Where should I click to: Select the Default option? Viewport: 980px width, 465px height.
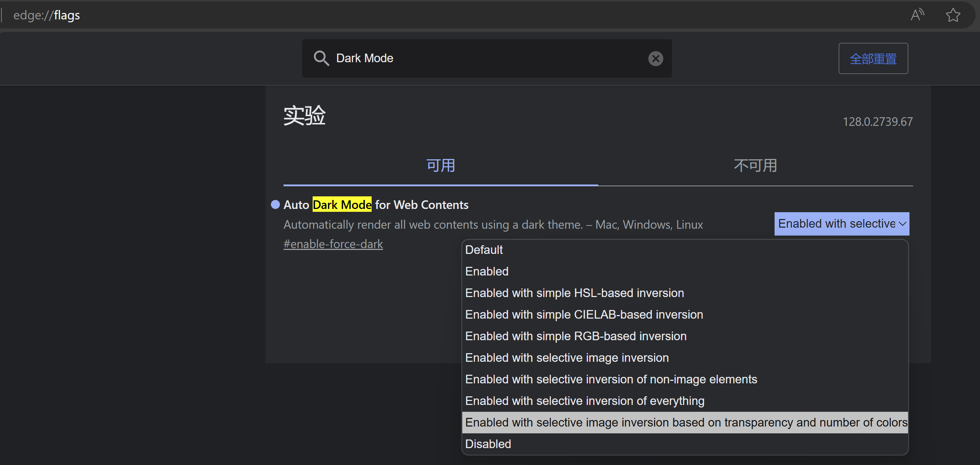pyautogui.click(x=685, y=250)
